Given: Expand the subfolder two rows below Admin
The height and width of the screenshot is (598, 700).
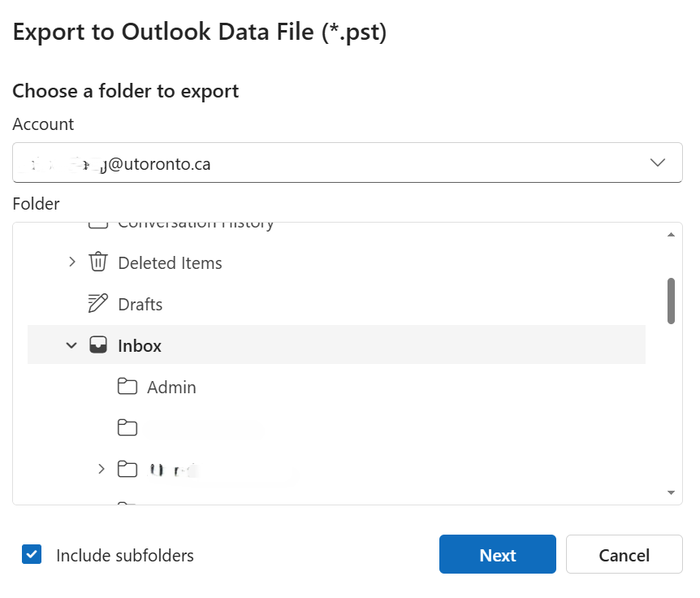Looking at the screenshot, I should [101, 469].
